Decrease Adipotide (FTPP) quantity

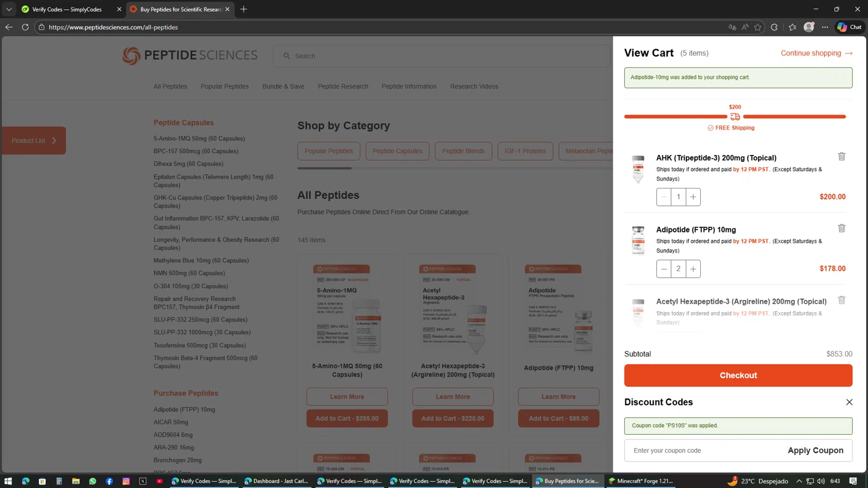point(664,268)
